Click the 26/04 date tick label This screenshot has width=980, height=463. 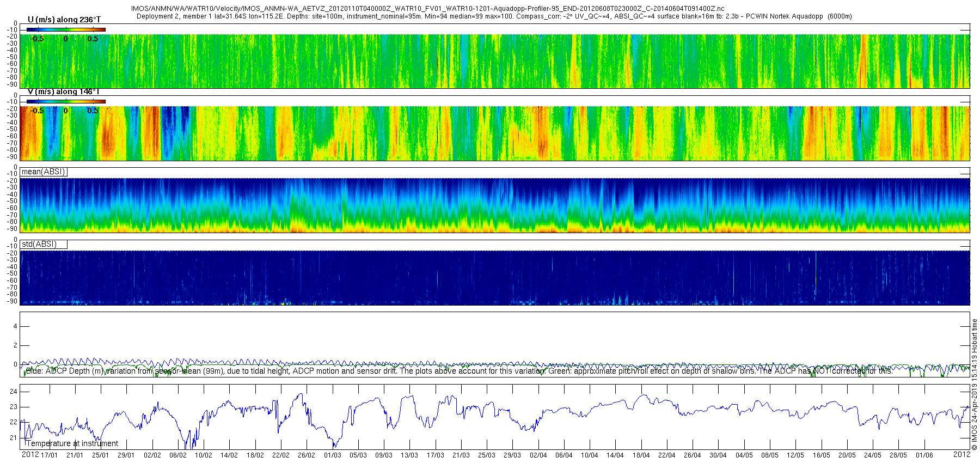[692, 455]
